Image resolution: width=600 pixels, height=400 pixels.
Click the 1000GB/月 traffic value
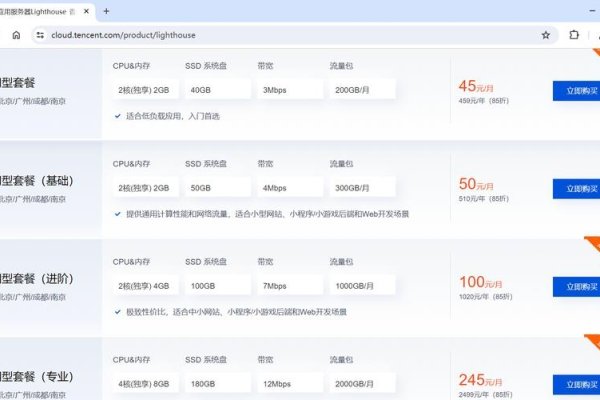[x=362, y=286]
